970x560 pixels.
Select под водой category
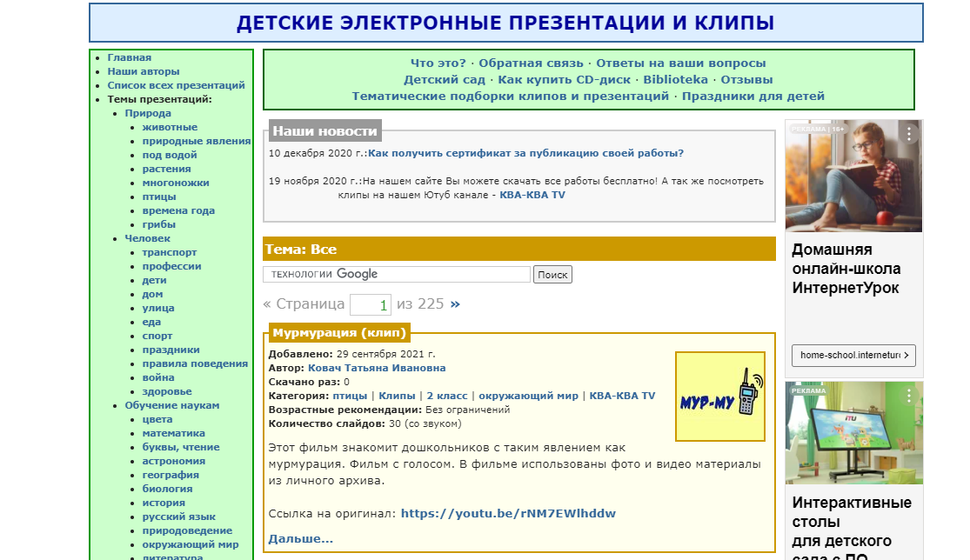click(x=170, y=155)
